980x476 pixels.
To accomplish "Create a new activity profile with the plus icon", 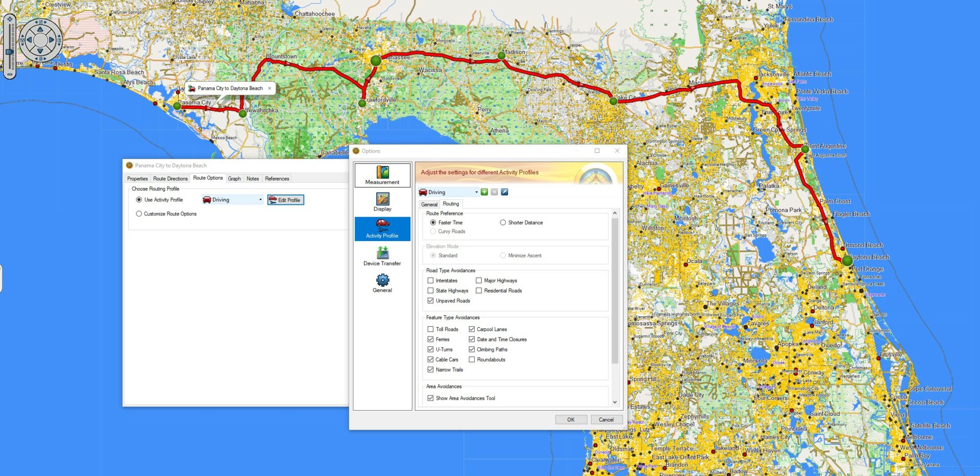I will click(x=484, y=192).
